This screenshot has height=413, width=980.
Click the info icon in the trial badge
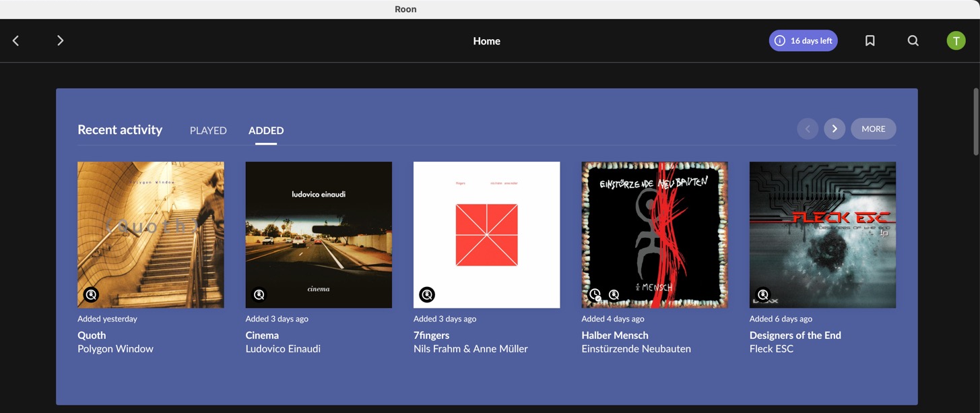[780, 40]
